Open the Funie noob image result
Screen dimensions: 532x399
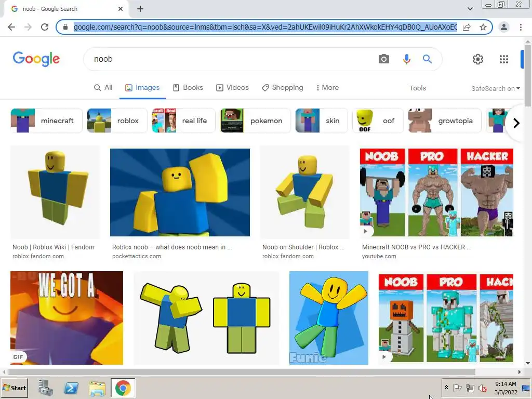[x=328, y=318]
